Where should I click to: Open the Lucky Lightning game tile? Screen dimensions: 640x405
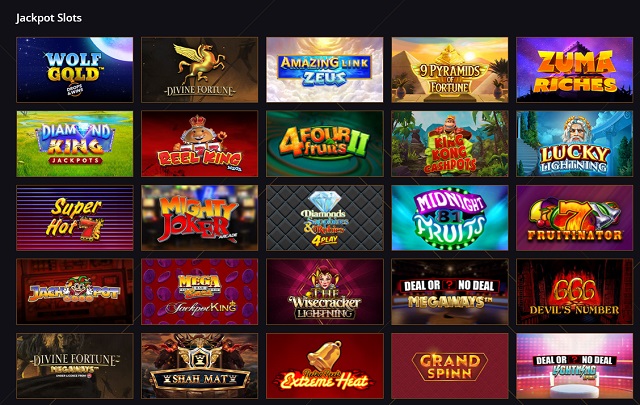click(x=575, y=144)
